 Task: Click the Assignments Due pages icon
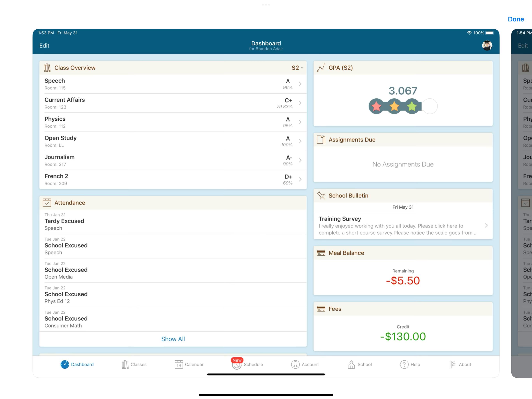pyautogui.click(x=321, y=139)
